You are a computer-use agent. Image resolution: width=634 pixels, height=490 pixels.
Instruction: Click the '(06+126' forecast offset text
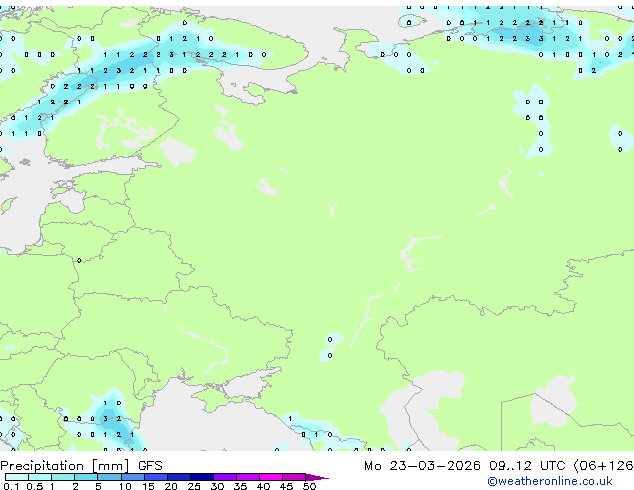point(604,466)
